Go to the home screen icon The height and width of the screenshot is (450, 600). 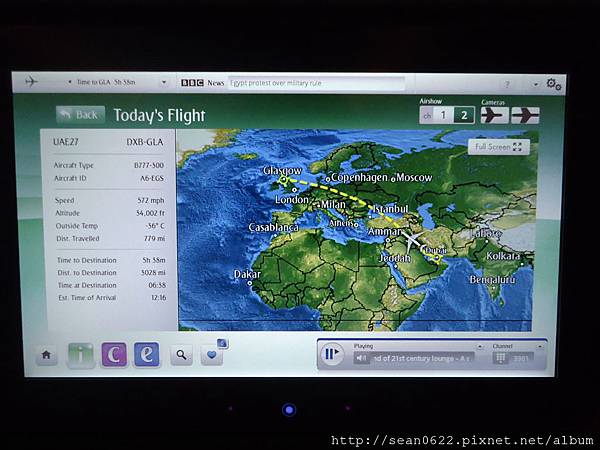[x=46, y=355]
